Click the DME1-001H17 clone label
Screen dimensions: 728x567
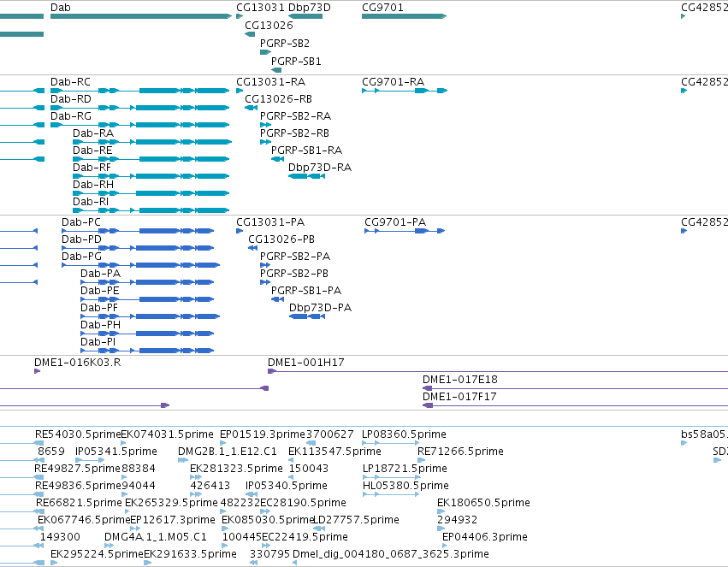click(x=306, y=363)
